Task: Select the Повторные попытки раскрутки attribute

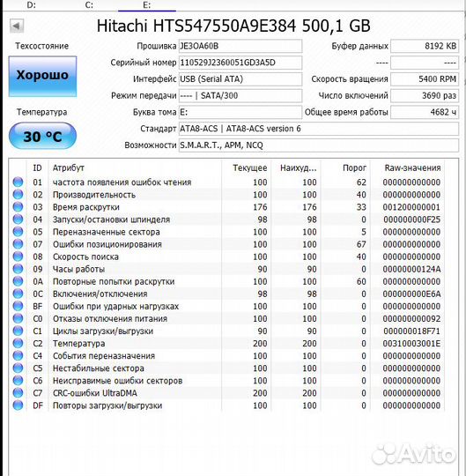Action: 114,281
